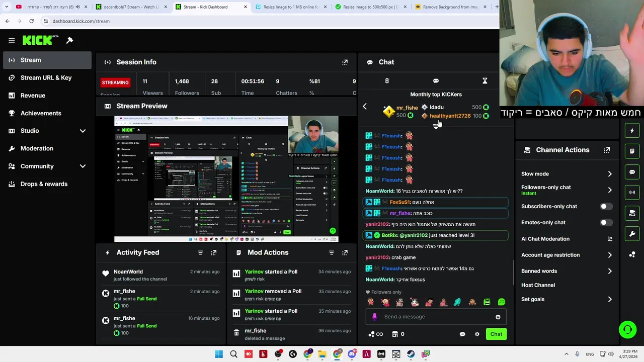Click the trash icon in the Chat toolbar
The height and width of the screenshot is (362, 644).
(x=387, y=81)
